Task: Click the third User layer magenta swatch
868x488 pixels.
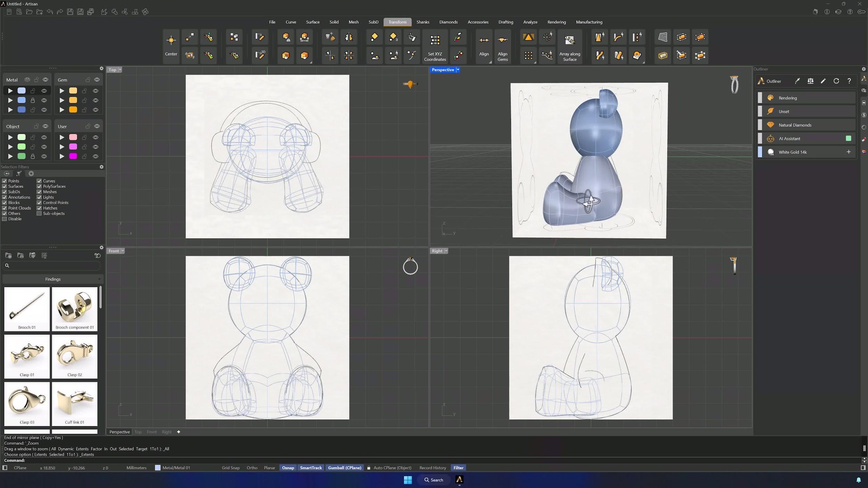Action: click(73, 156)
